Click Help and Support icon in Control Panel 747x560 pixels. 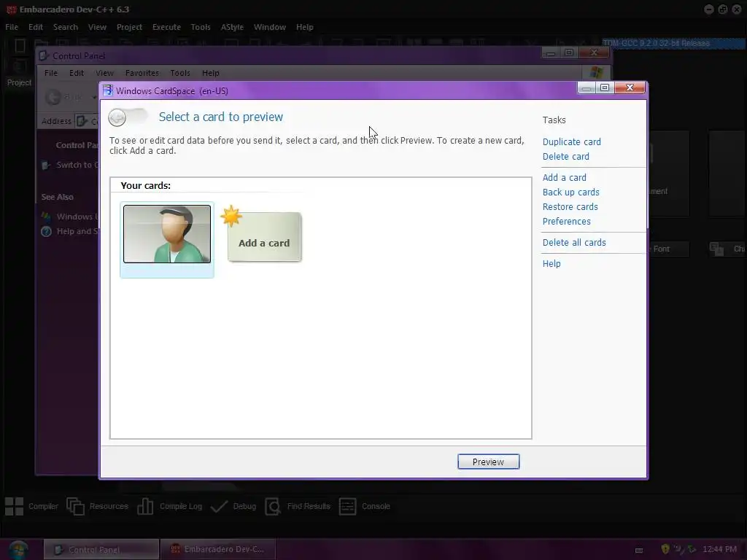[x=46, y=231]
